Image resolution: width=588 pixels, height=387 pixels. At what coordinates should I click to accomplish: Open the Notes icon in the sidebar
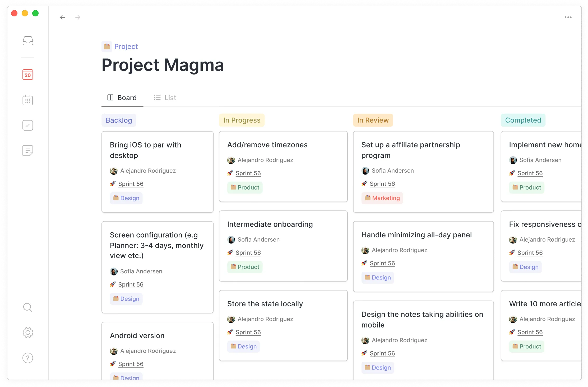click(27, 150)
